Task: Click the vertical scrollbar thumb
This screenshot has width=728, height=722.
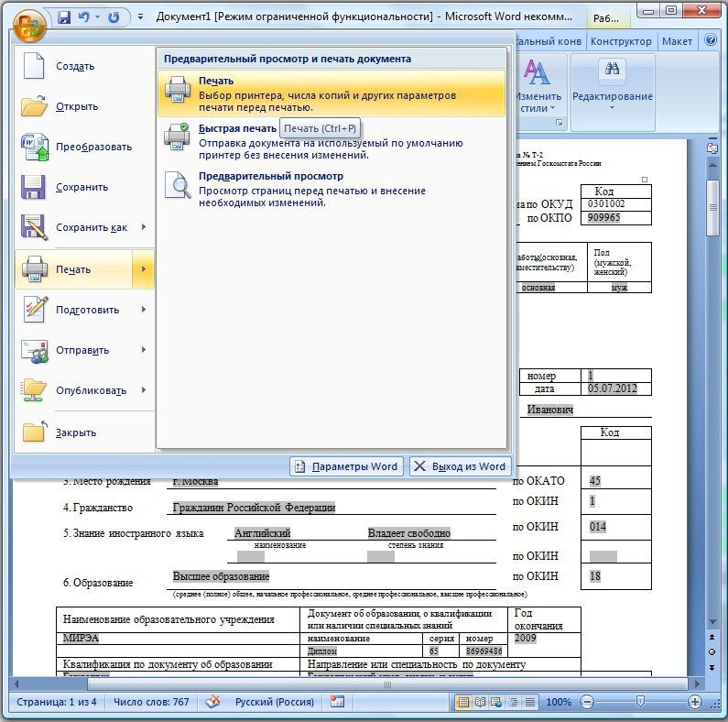Action: [x=712, y=208]
